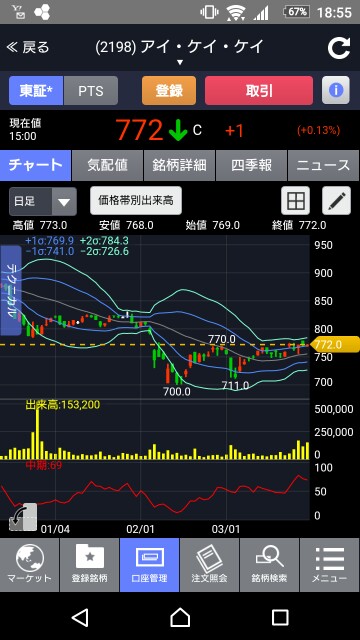The image size is (360, 640).
Task: Tap the current price 772
Action: click(139, 131)
